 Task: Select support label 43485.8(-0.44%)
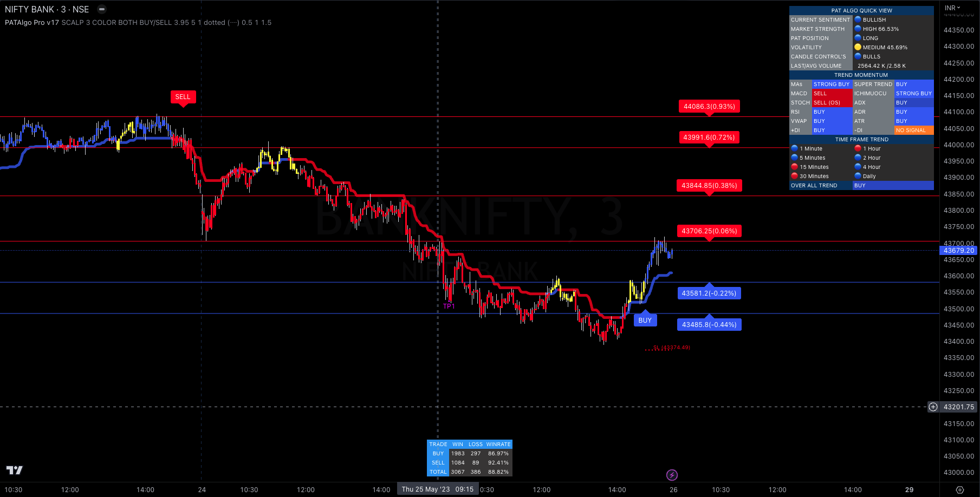(709, 324)
